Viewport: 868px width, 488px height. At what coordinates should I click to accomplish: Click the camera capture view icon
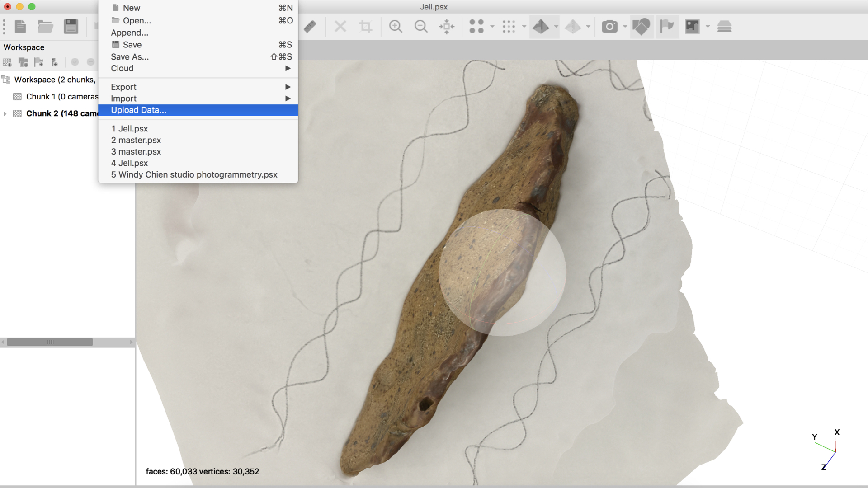(609, 27)
